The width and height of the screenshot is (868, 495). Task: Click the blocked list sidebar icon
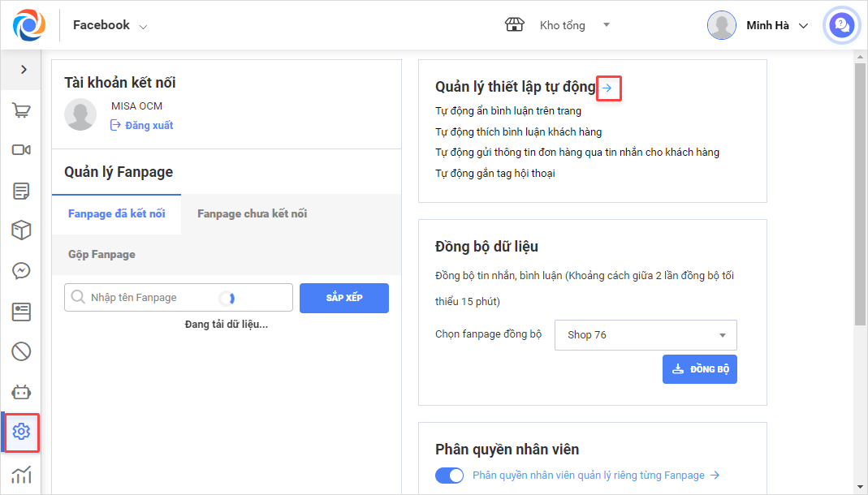(x=21, y=351)
